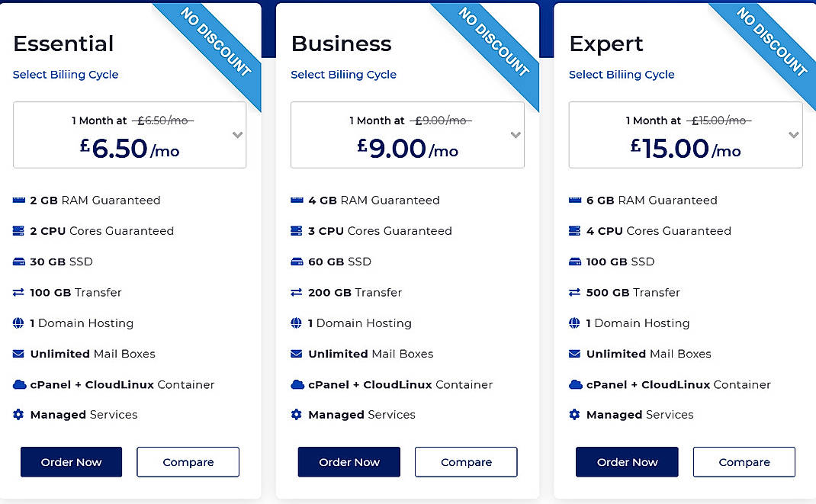816x504 pixels.
Task: Open the Expert plan billing cycle dropdown
Action: 792,134
